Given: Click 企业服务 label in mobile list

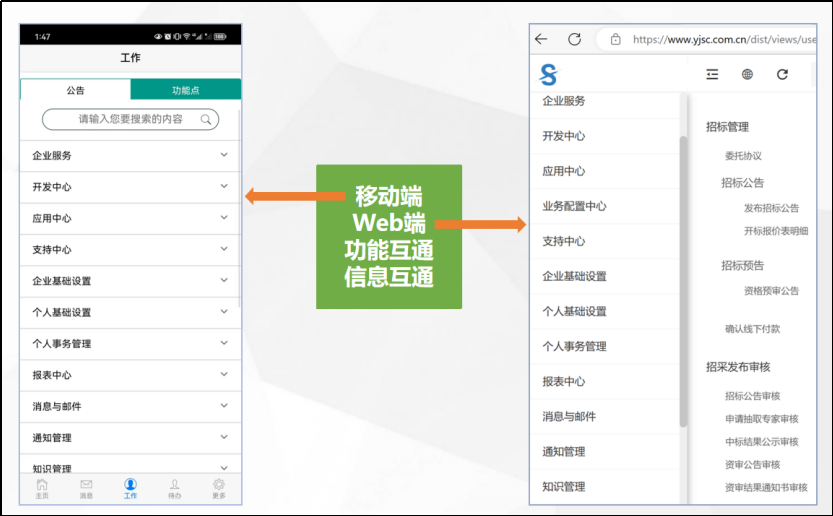Looking at the screenshot, I should (x=52, y=156).
